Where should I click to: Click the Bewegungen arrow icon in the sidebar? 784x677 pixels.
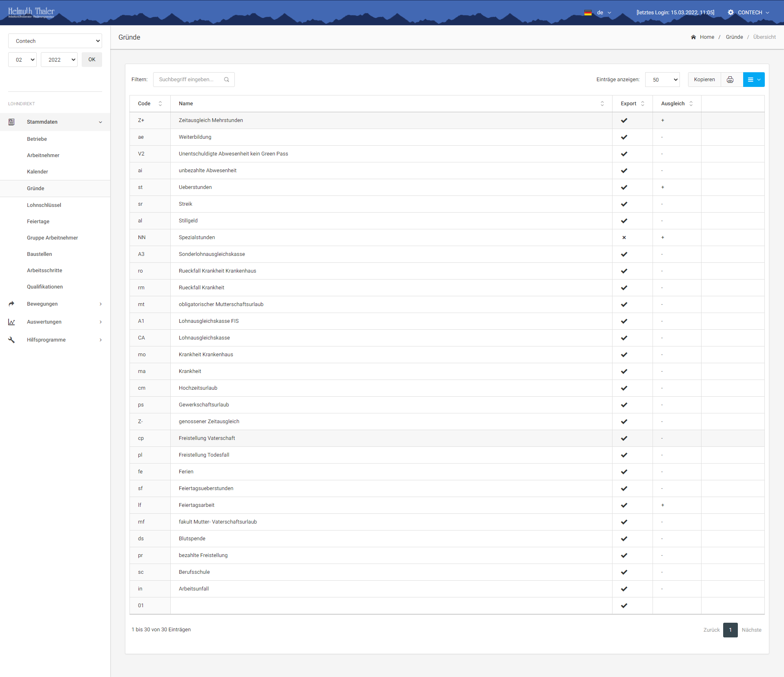11,304
